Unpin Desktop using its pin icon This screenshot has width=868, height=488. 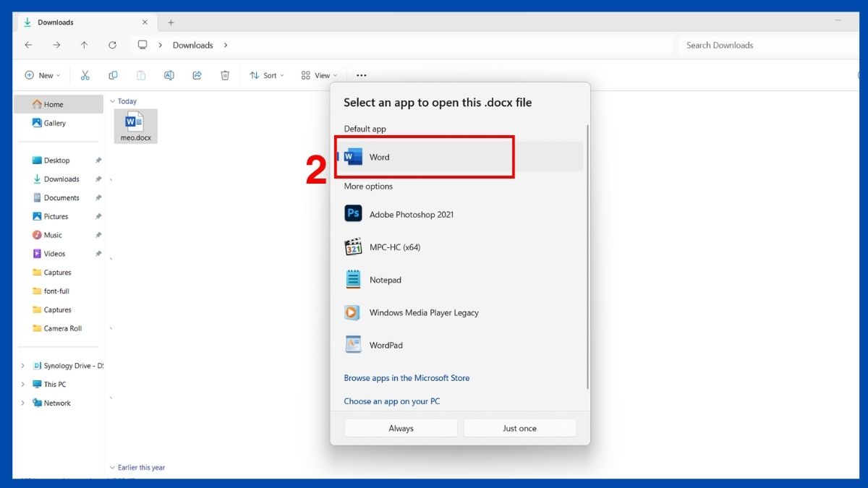click(x=98, y=160)
